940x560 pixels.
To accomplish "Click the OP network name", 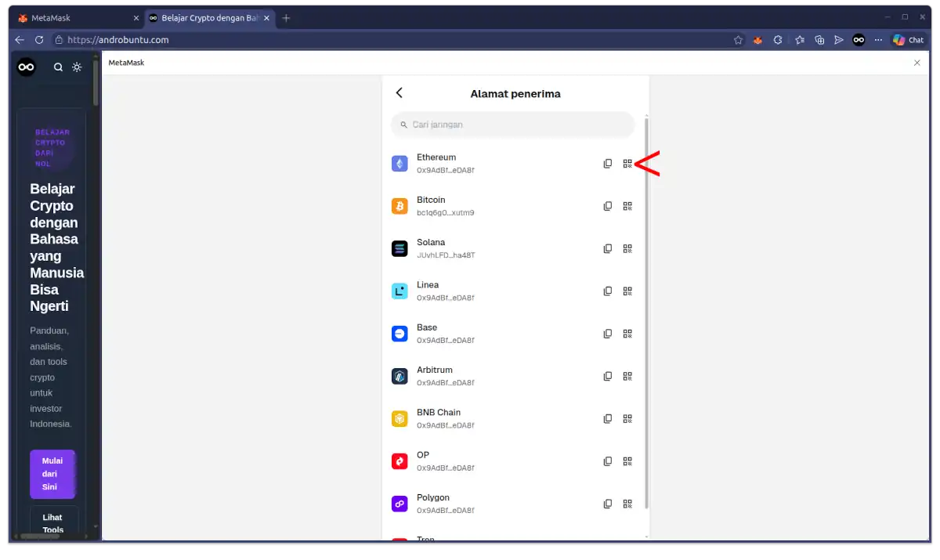I will (423, 455).
